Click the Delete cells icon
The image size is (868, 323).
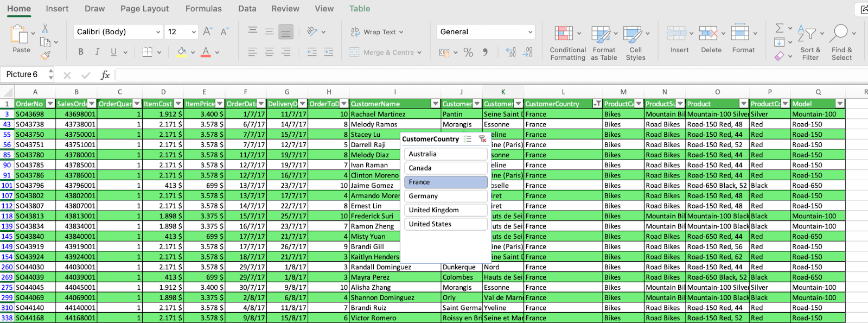708,34
